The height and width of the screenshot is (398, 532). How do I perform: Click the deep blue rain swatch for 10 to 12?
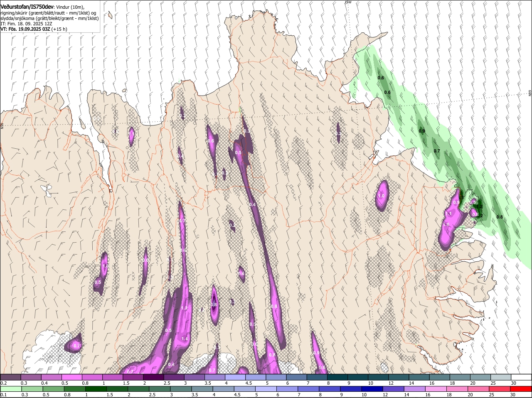coord(373,389)
